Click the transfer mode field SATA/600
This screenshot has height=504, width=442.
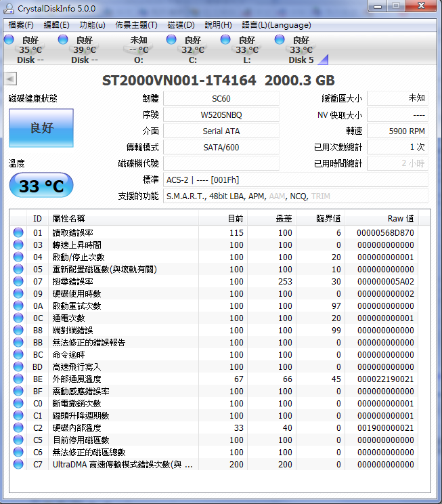click(x=221, y=147)
